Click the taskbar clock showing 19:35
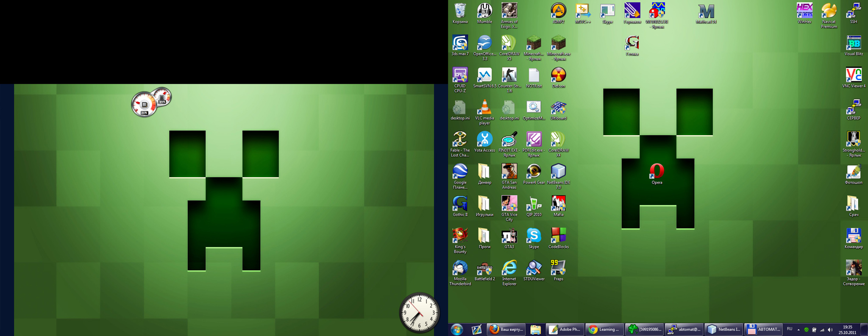Screen dimensions: 868x336 [847, 330]
